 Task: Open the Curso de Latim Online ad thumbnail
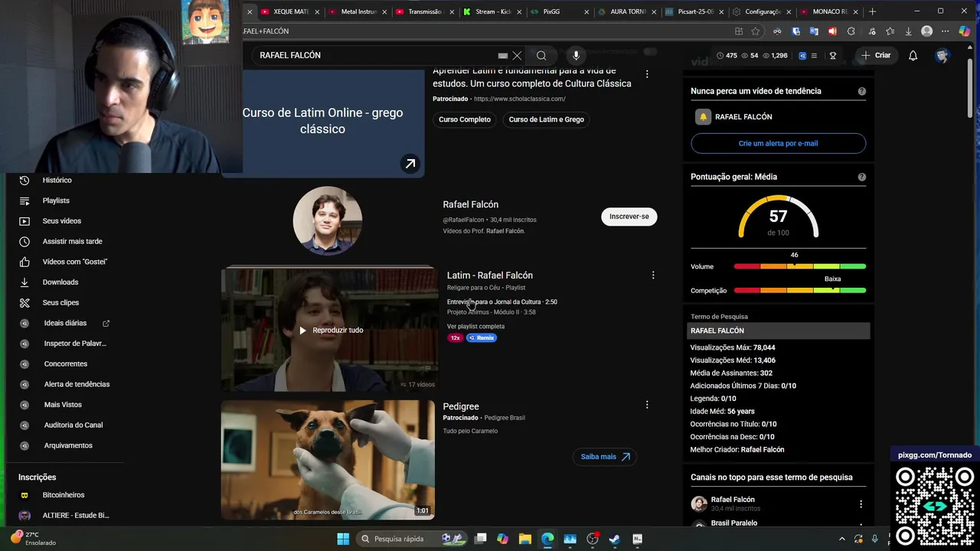click(x=323, y=122)
